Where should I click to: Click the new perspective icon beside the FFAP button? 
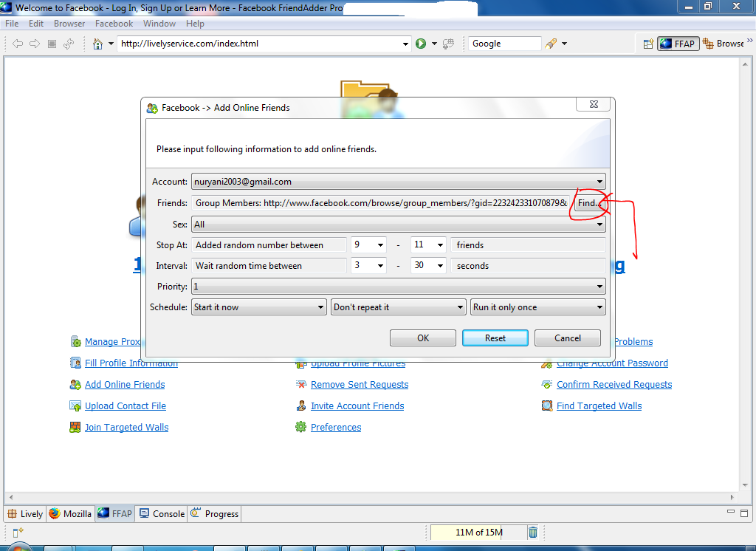point(648,44)
